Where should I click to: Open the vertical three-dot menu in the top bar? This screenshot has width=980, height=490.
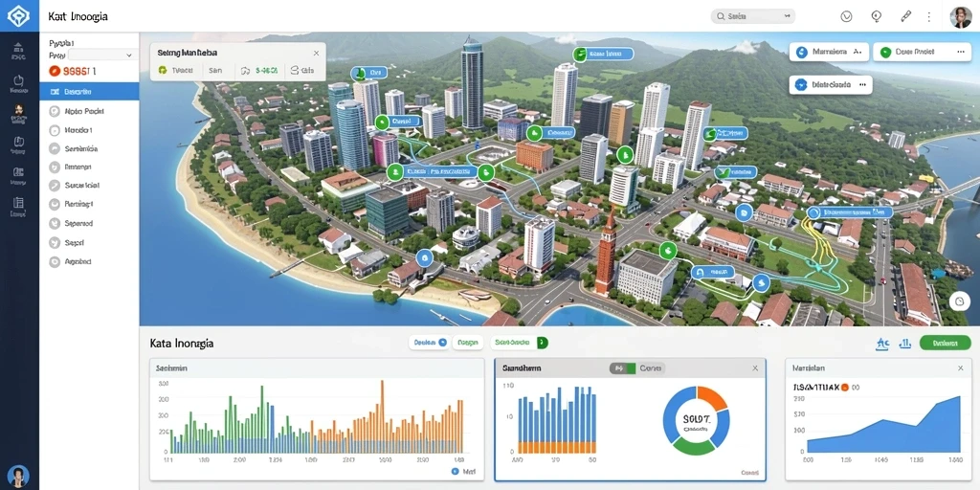(x=928, y=17)
